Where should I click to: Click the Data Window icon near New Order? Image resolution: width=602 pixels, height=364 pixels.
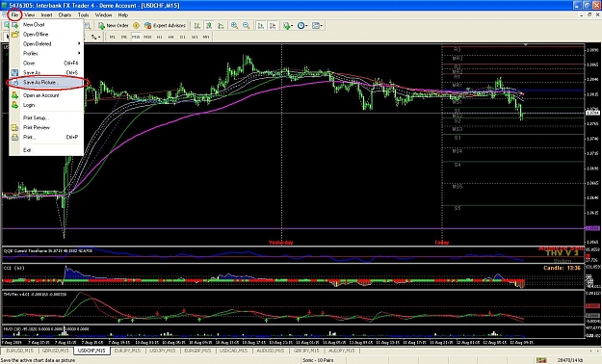[x=88, y=26]
